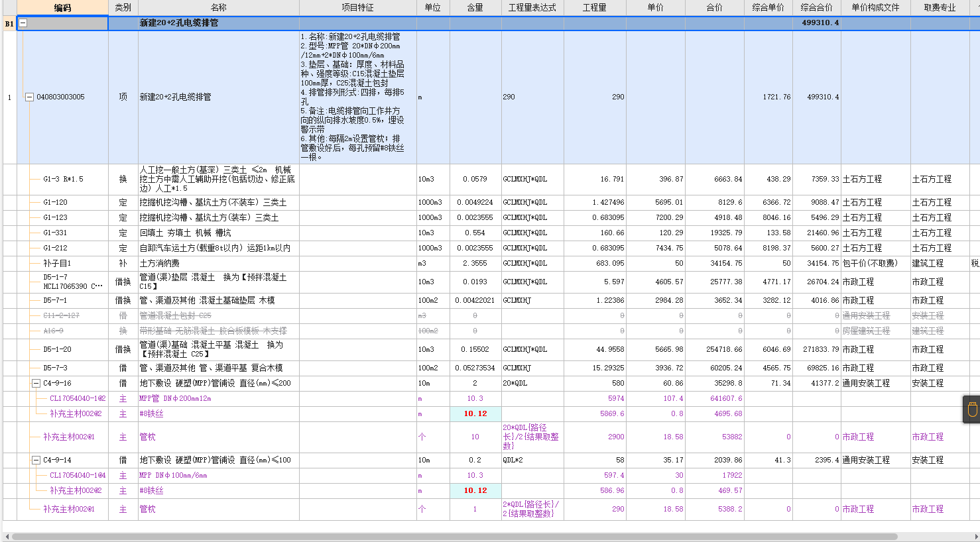Click the 单价 column header
This screenshot has height=542, width=980.
click(656, 8)
